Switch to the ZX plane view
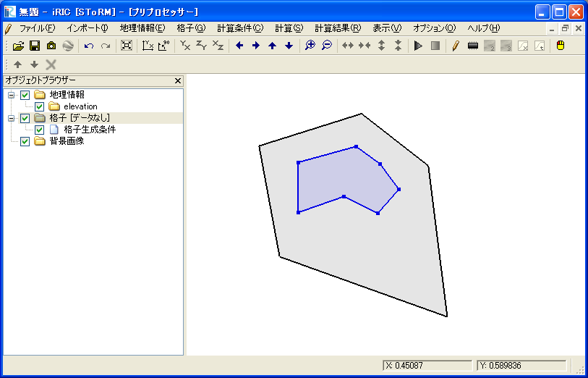 [x=218, y=46]
